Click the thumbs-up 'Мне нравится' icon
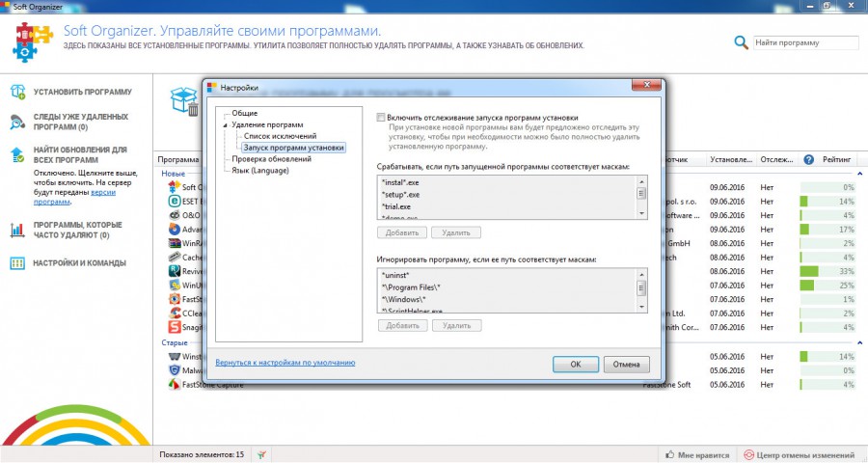This screenshot has height=463, width=868. tap(670, 454)
